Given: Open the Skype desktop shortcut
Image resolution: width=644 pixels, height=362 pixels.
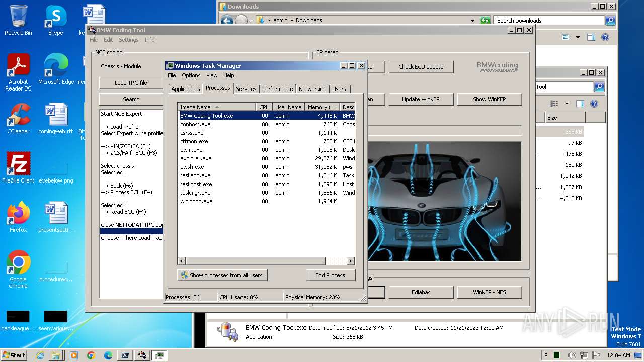Looking at the screenshot, I should pos(55,20).
